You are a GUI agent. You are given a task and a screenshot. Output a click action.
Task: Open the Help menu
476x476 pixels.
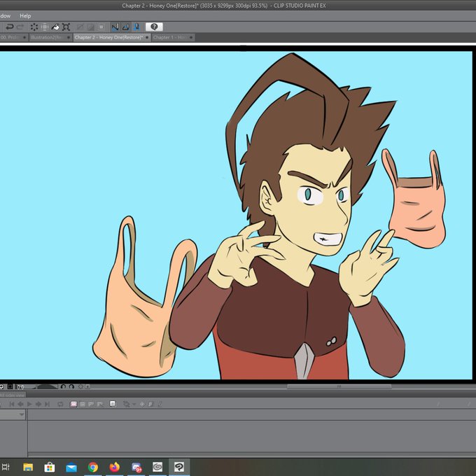(x=25, y=16)
